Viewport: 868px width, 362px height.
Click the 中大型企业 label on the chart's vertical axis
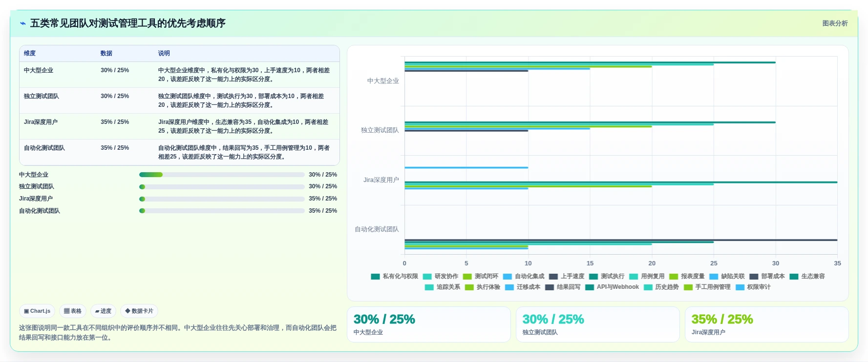pos(383,81)
